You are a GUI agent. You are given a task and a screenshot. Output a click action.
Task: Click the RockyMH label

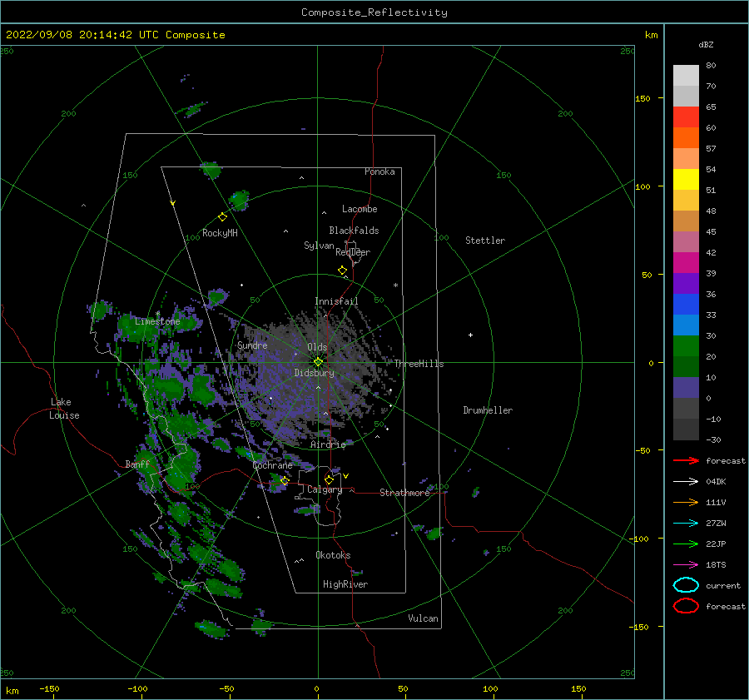pos(220,233)
